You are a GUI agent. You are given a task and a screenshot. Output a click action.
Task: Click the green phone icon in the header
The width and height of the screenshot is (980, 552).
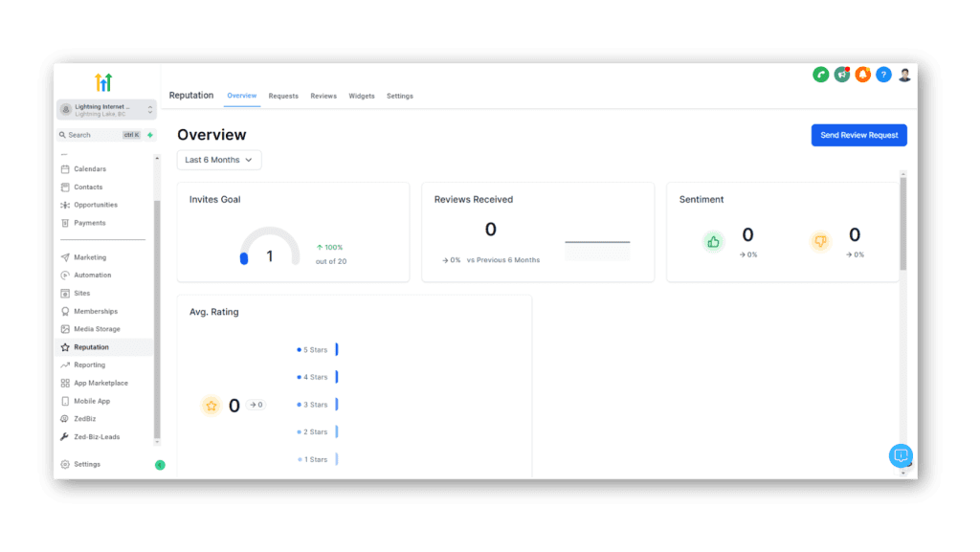coord(820,74)
